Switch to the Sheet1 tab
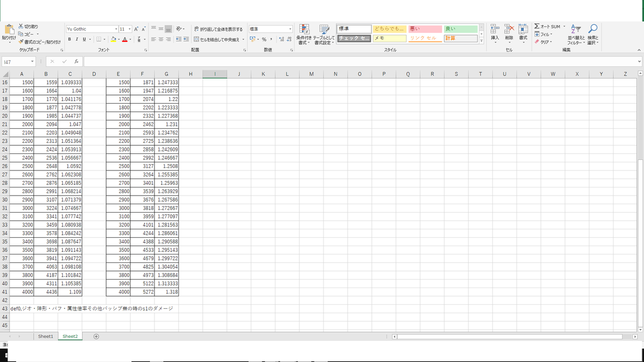 point(45,336)
